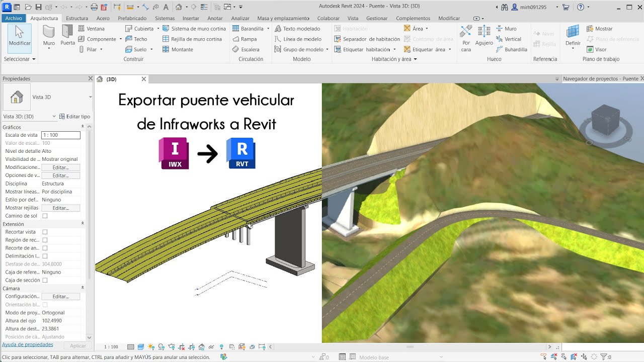This screenshot has height=362, width=644.
Task: Click the 3D view horizontal scrollbar
Action: tap(410, 347)
